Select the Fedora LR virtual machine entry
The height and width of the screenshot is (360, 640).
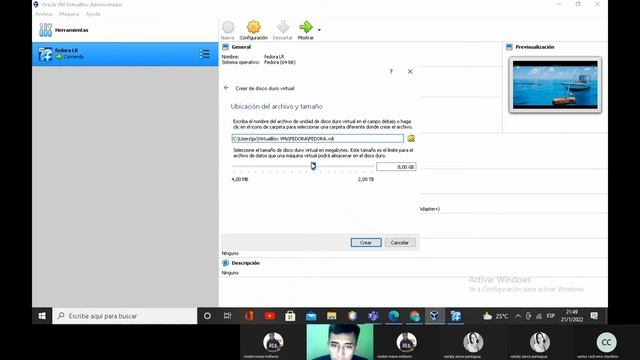125,54
